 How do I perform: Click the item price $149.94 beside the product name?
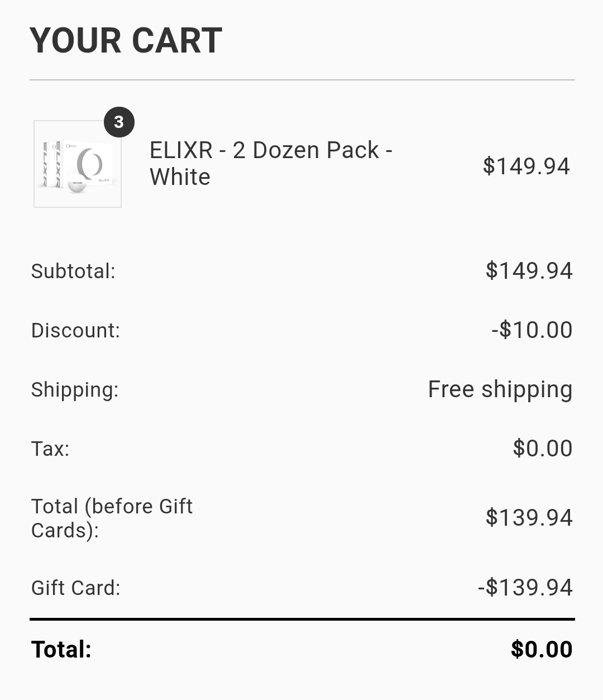526,166
